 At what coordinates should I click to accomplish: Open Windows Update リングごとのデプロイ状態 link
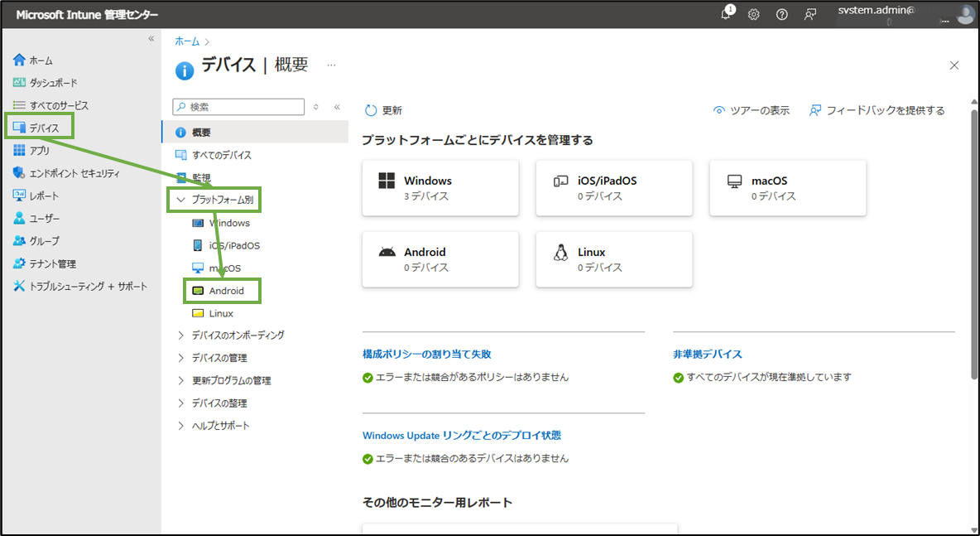(462, 435)
